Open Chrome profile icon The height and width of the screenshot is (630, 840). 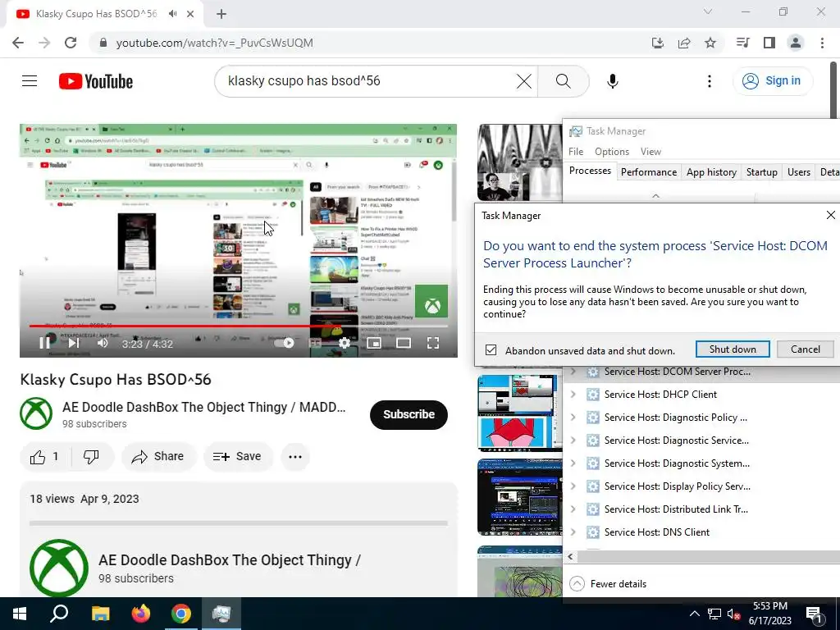(796, 43)
